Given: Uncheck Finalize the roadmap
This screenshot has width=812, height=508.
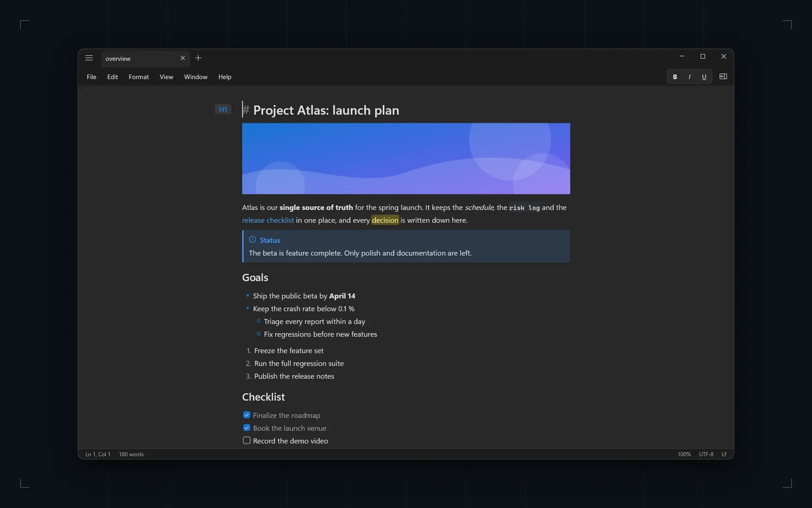Looking at the screenshot, I should click(x=246, y=415).
